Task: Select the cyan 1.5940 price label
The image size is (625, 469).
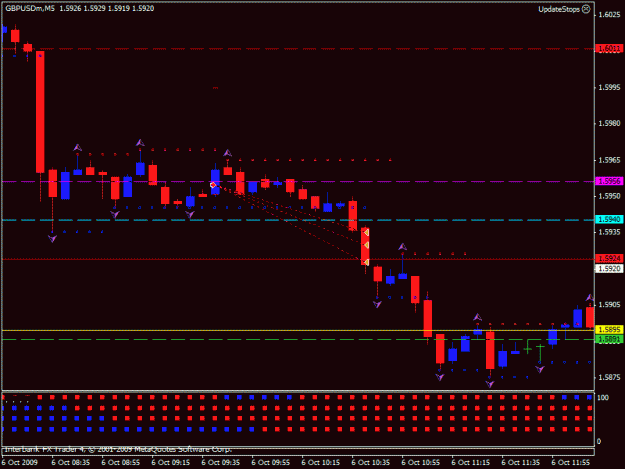Action: point(609,220)
